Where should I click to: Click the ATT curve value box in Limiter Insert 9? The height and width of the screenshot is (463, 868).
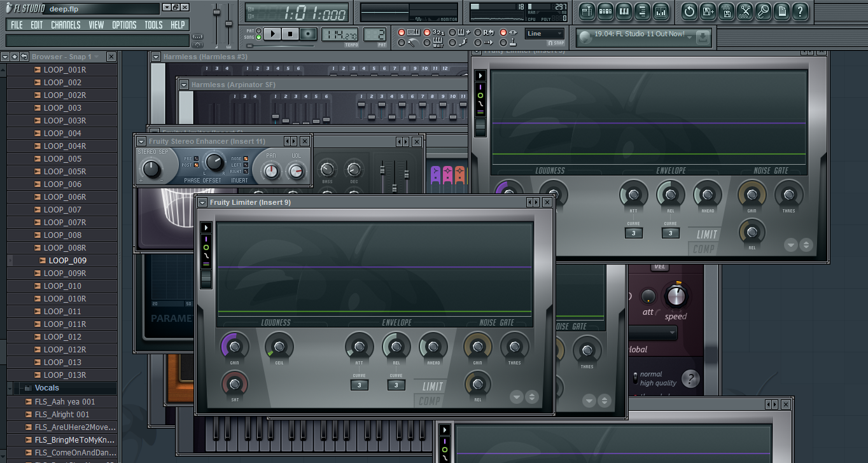[x=359, y=385]
